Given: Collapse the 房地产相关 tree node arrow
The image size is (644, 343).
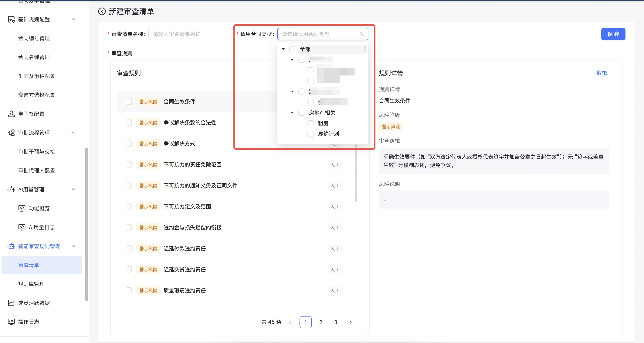Looking at the screenshot, I should (292, 113).
